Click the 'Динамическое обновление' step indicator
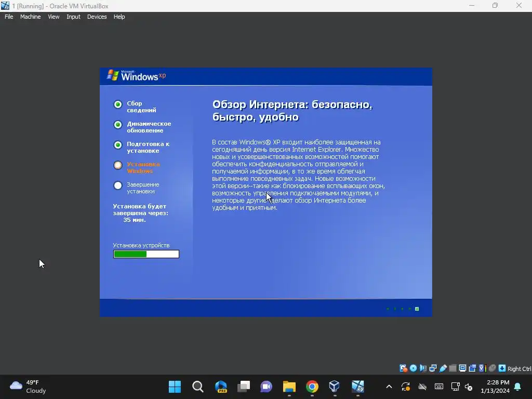532x399 pixels. (118, 125)
